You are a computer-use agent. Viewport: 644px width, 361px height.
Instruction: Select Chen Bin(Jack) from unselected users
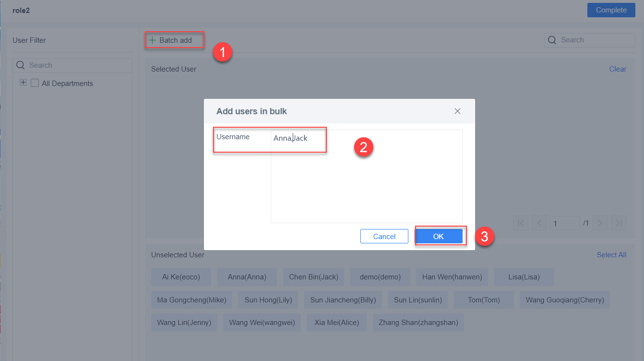pos(313,277)
